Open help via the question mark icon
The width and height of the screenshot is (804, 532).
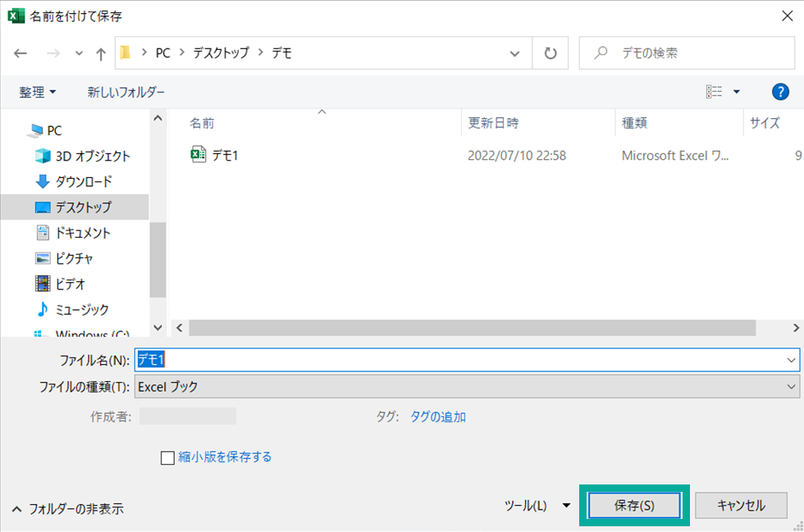(x=780, y=91)
